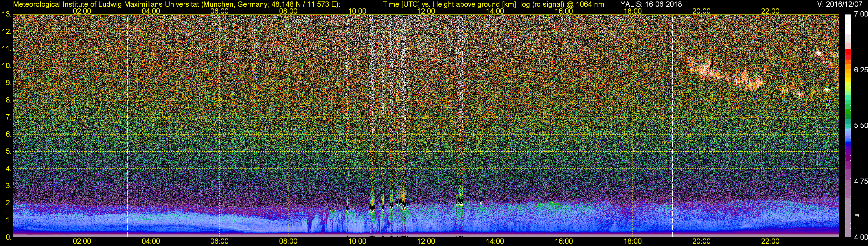Viewport: 868px width, 246px height.
Task: Click the '1.' height axis label
Action: pyautogui.click(x=8, y=220)
